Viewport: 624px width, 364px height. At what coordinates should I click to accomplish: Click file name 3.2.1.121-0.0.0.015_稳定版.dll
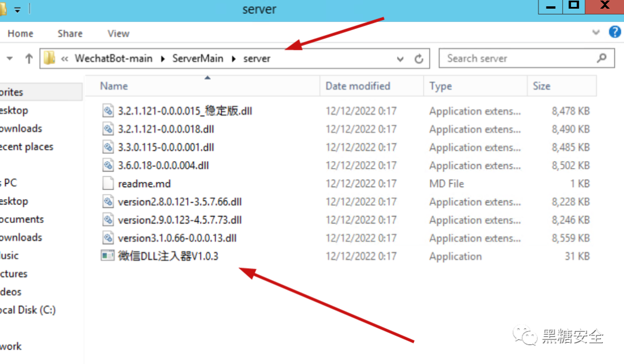click(x=185, y=110)
